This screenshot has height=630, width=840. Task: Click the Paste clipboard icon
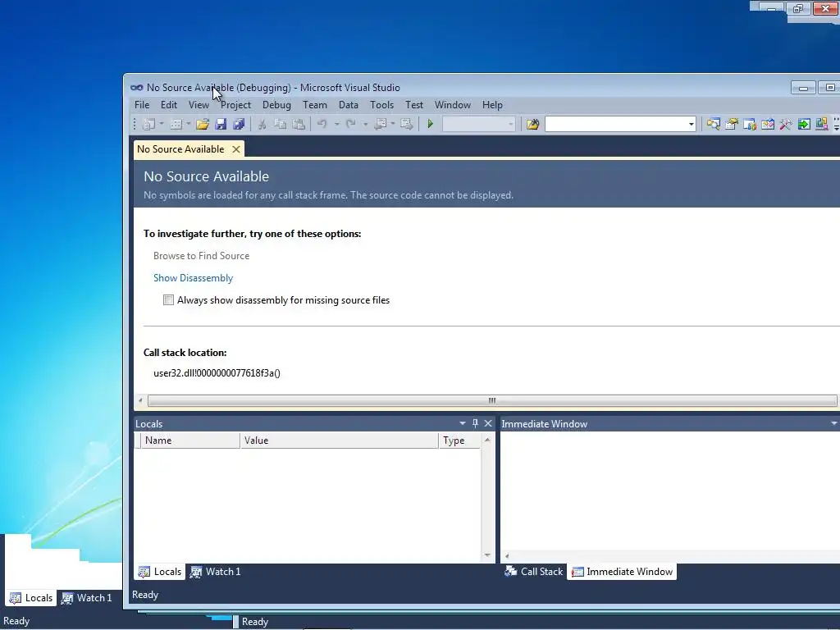click(299, 125)
